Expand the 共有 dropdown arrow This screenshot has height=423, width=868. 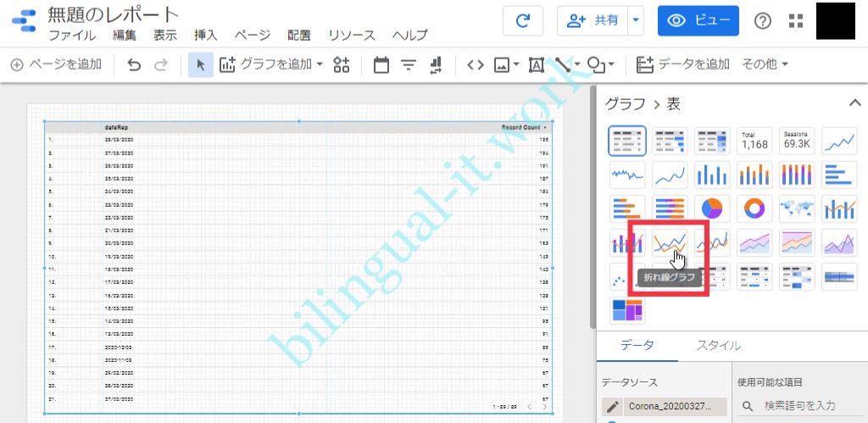636,21
